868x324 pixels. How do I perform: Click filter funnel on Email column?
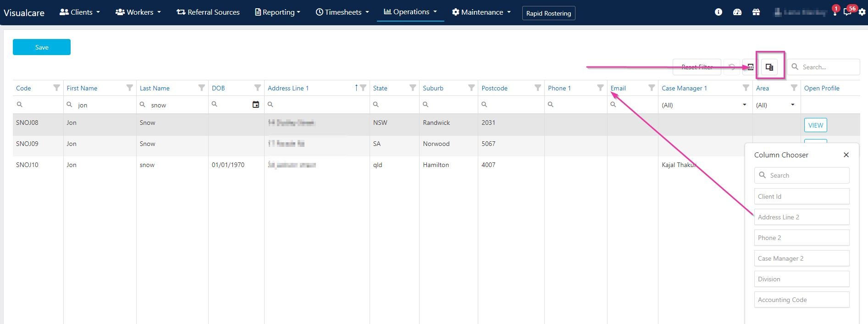652,88
